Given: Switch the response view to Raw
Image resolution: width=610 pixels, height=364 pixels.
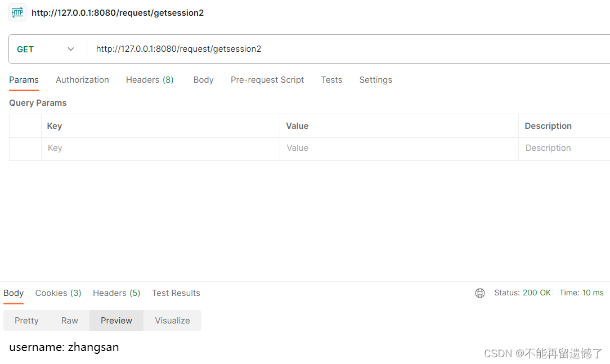Looking at the screenshot, I should click(x=70, y=321).
